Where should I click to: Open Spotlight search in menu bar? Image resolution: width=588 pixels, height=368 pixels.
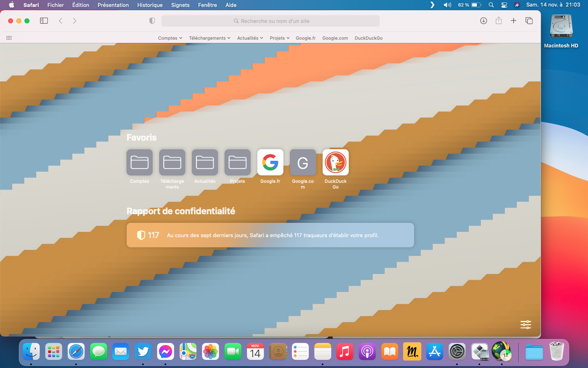(491, 5)
